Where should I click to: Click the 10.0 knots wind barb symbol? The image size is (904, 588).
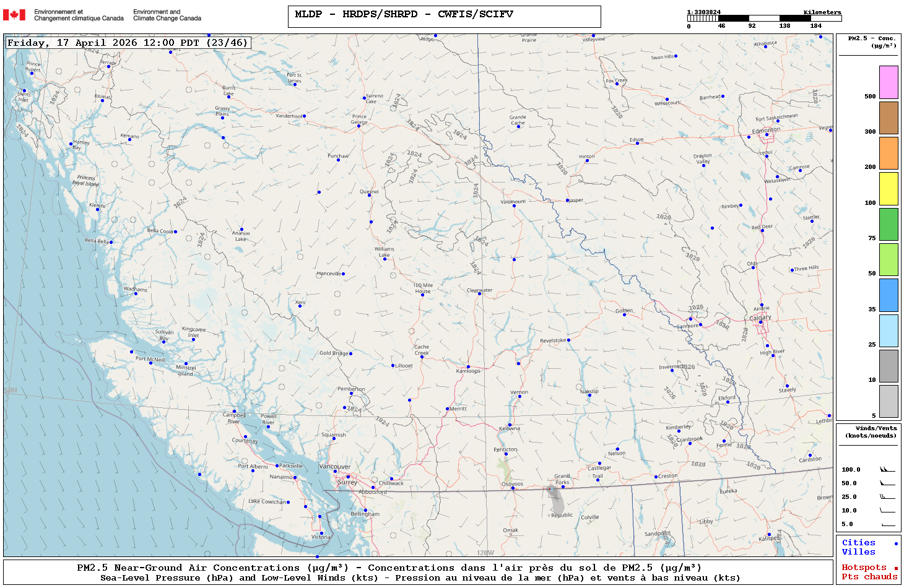[x=887, y=511]
